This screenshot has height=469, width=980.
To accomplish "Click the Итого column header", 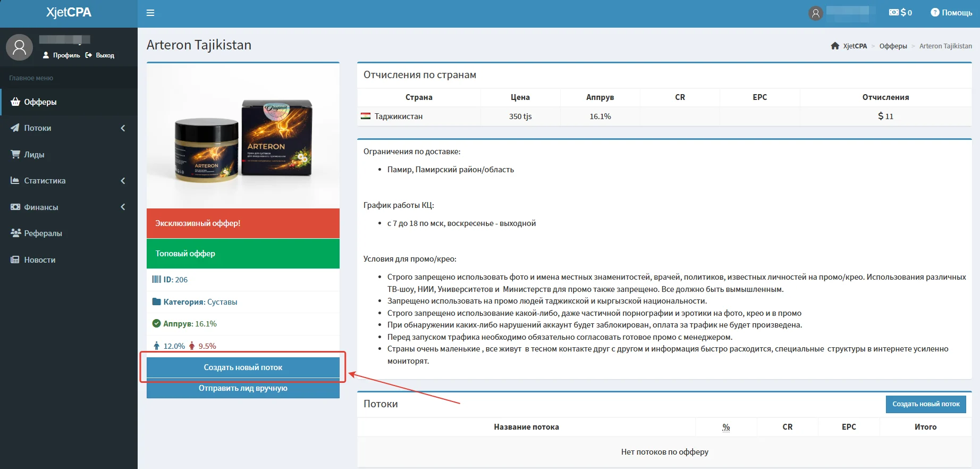I will (925, 427).
